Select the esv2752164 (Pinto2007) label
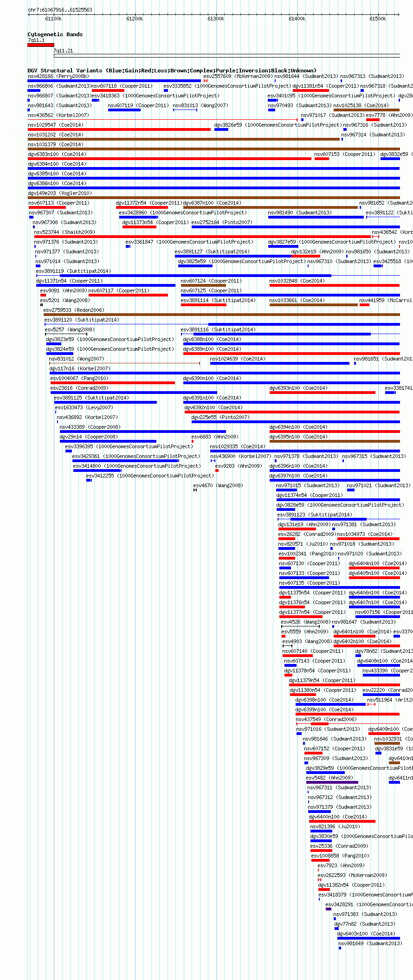The width and height of the screenshot is (413, 980). coord(222,222)
